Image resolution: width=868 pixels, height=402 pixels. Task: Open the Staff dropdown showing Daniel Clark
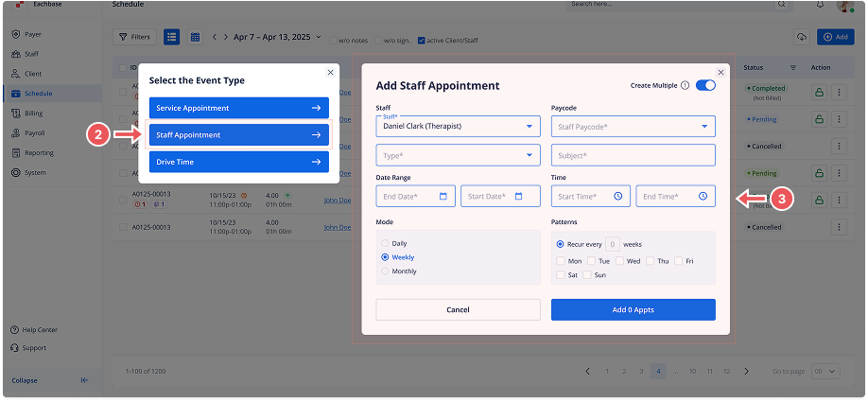458,126
